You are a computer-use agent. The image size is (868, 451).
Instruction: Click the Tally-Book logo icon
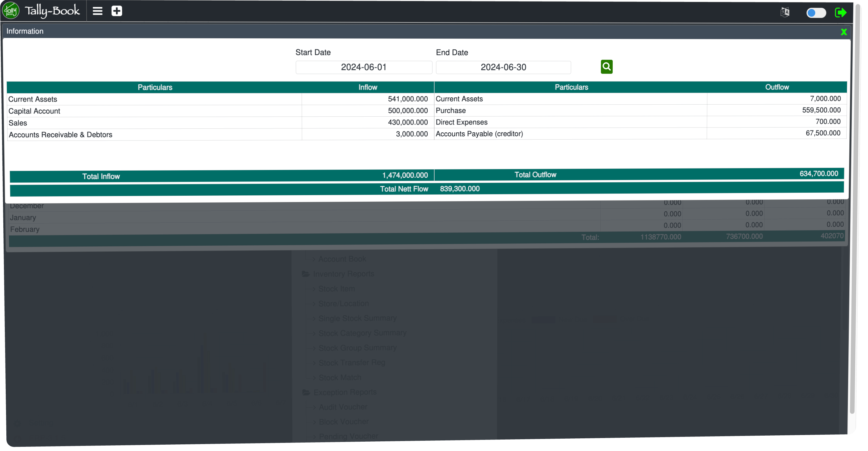pyautogui.click(x=11, y=11)
